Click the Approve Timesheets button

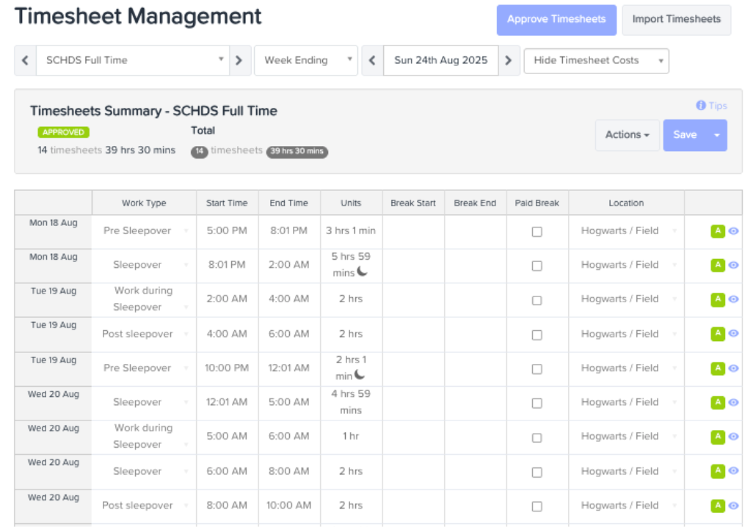coord(556,20)
